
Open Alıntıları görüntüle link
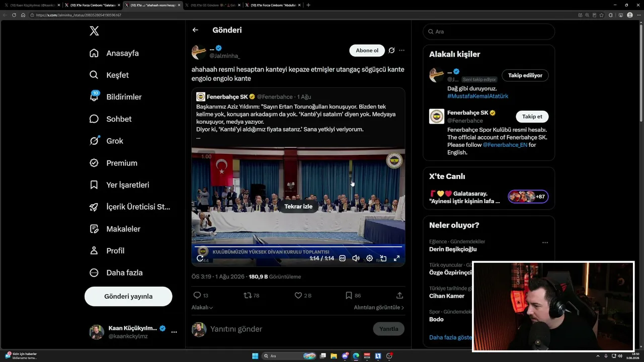click(379, 307)
